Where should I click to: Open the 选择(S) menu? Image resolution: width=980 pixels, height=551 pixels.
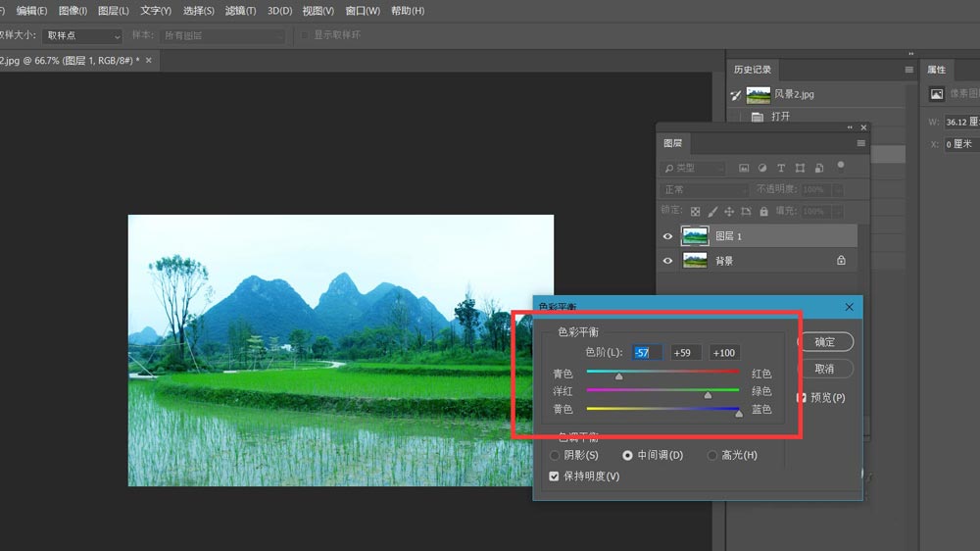pos(198,11)
